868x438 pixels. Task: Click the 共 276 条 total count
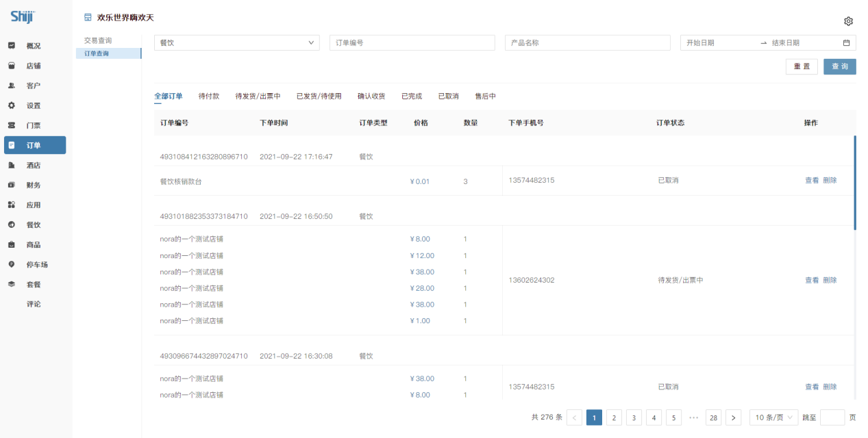coord(547,417)
